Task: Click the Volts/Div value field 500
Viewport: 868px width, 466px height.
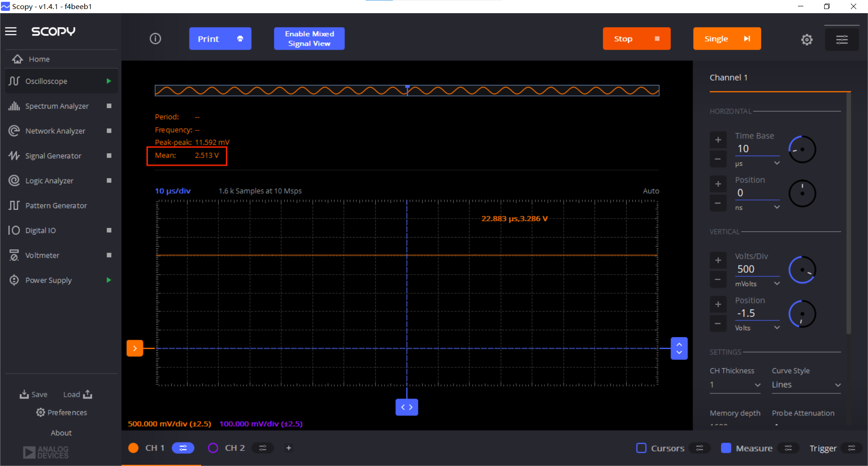Action: click(x=757, y=269)
